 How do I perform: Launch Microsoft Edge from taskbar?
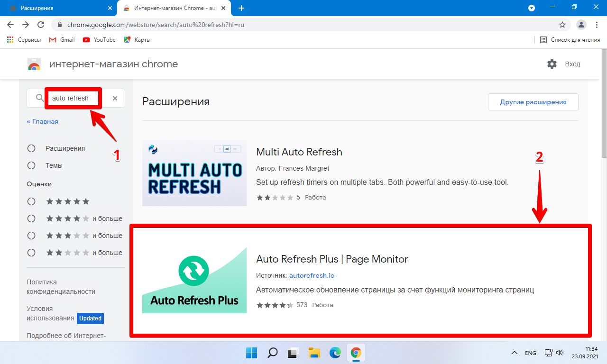tap(335, 353)
